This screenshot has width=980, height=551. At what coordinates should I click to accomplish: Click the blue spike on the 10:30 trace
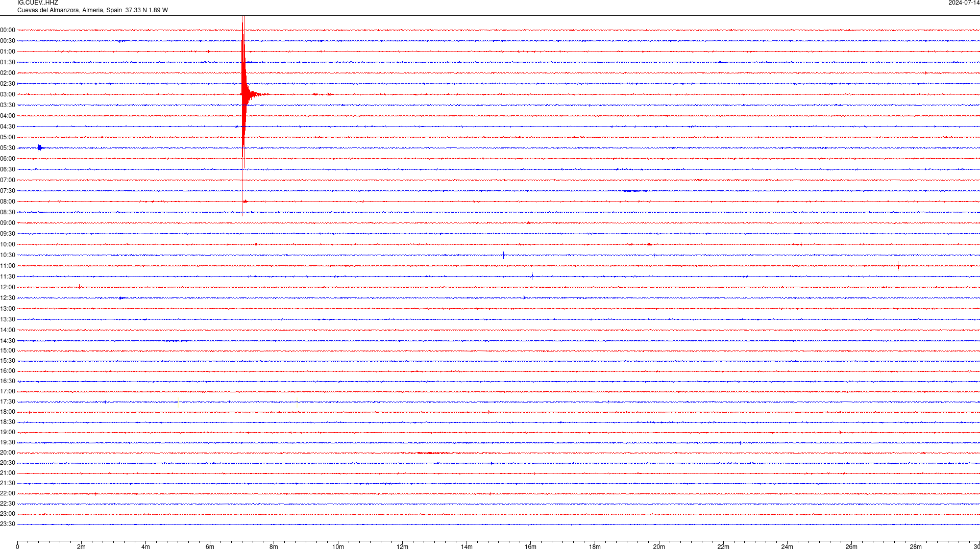click(503, 255)
